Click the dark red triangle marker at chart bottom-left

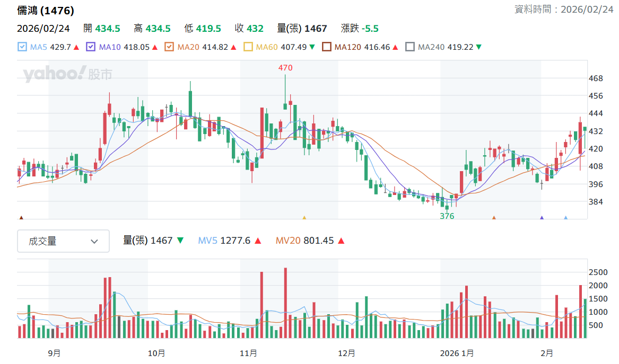coord(21,217)
